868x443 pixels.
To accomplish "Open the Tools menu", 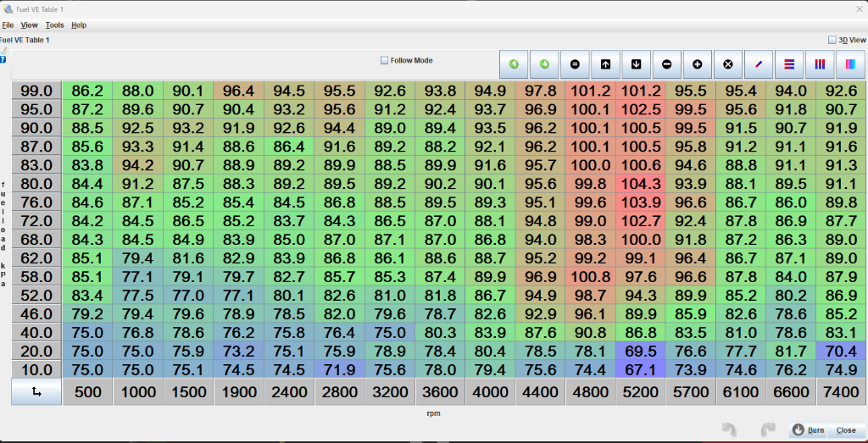I will tap(54, 25).
